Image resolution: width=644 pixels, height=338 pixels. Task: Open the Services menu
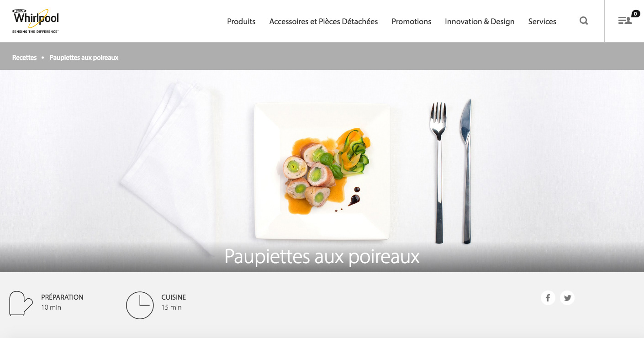click(x=542, y=21)
